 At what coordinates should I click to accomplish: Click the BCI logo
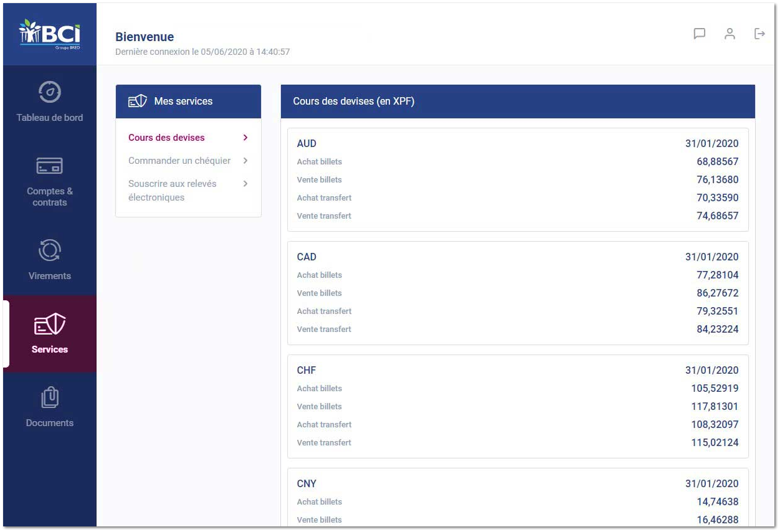[50, 34]
